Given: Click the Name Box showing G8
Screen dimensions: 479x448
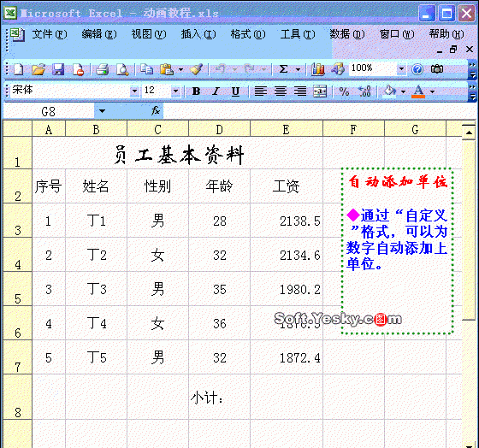Looking at the screenshot, I should [48, 111].
